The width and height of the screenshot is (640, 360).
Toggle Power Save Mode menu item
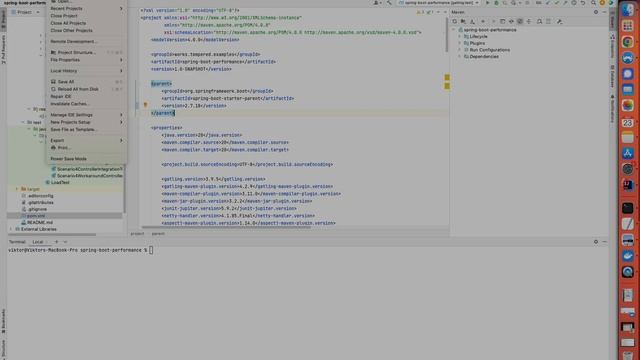tap(86, 159)
